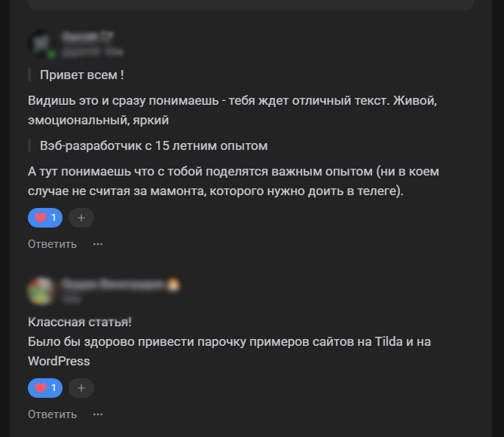Viewport: 504px width, 437px height.
Task: Open the avatar of the first commenter
Action: [41, 44]
